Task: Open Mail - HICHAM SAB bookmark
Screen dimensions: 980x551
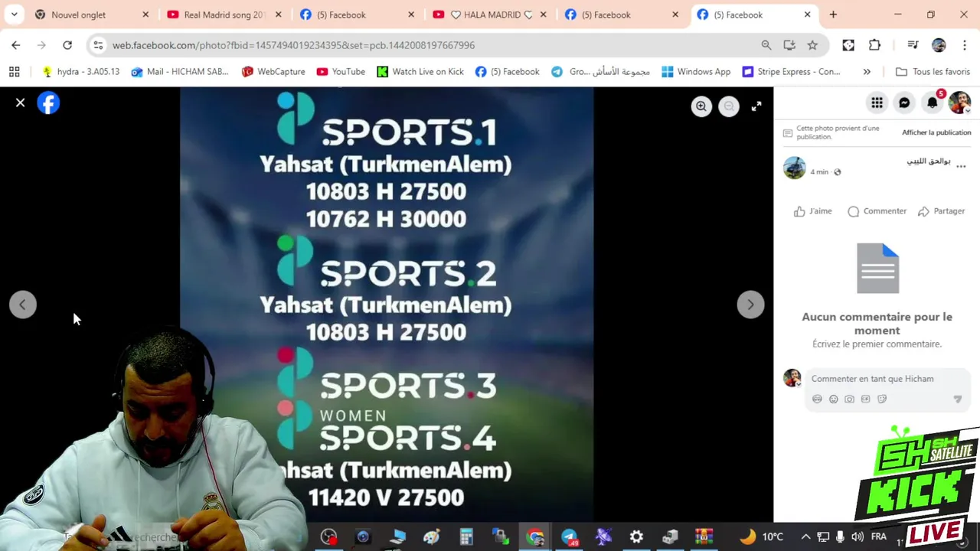Action: click(180, 72)
